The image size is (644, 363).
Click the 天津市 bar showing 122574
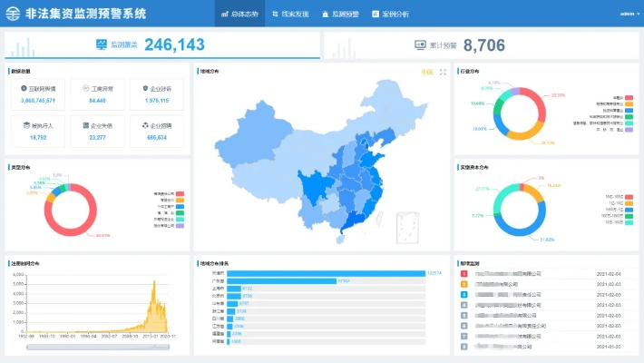coord(327,273)
